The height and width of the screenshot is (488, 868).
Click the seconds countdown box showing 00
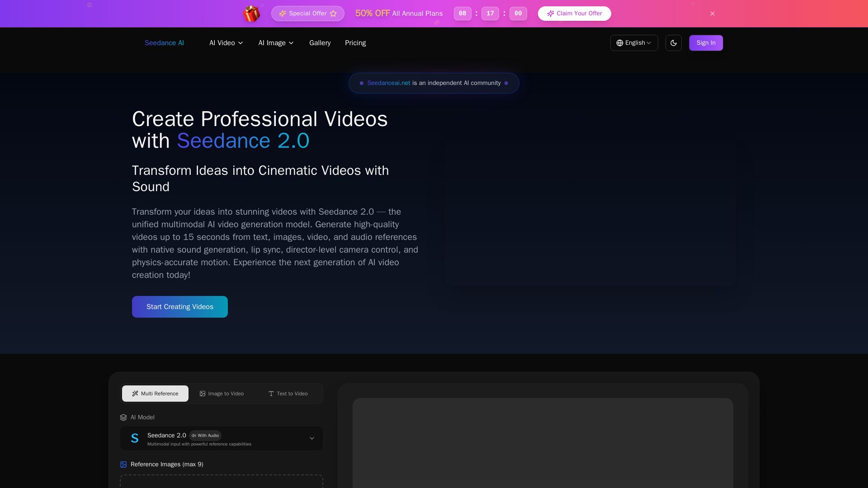[518, 14]
